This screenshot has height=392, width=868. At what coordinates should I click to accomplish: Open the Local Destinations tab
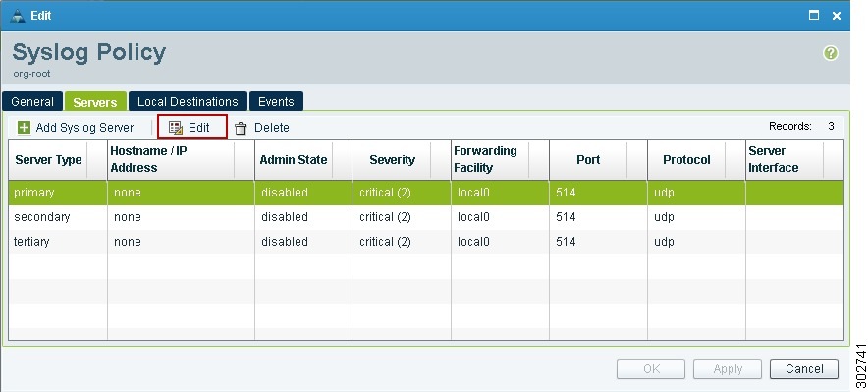click(188, 102)
